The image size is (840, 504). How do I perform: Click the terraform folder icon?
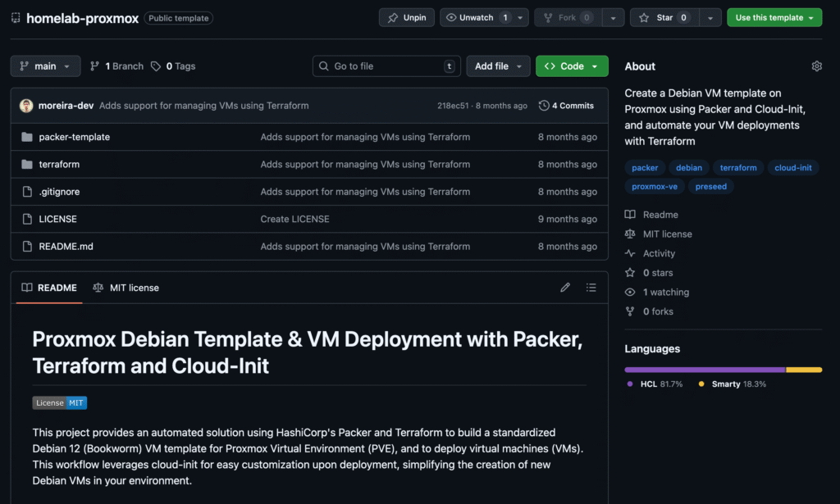[27, 164]
